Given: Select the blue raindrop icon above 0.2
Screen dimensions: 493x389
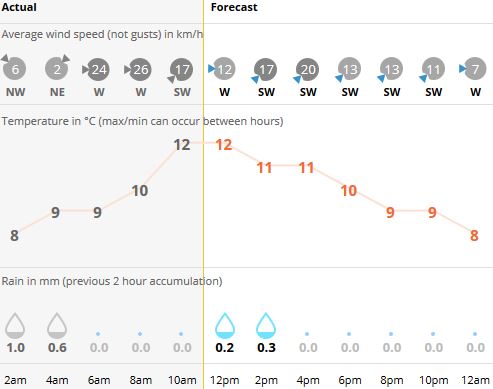Looking at the screenshot, I should (x=225, y=325).
